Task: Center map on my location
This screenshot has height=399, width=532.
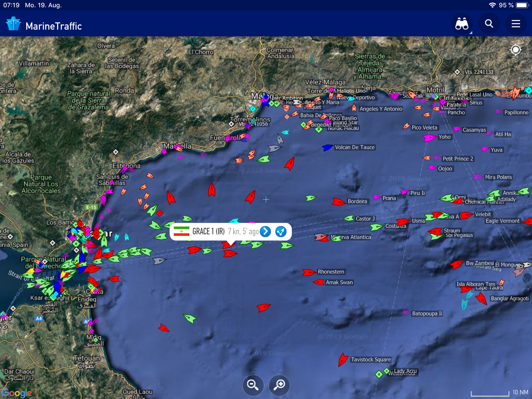Action: pyautogui.click(x=516, y=50)
